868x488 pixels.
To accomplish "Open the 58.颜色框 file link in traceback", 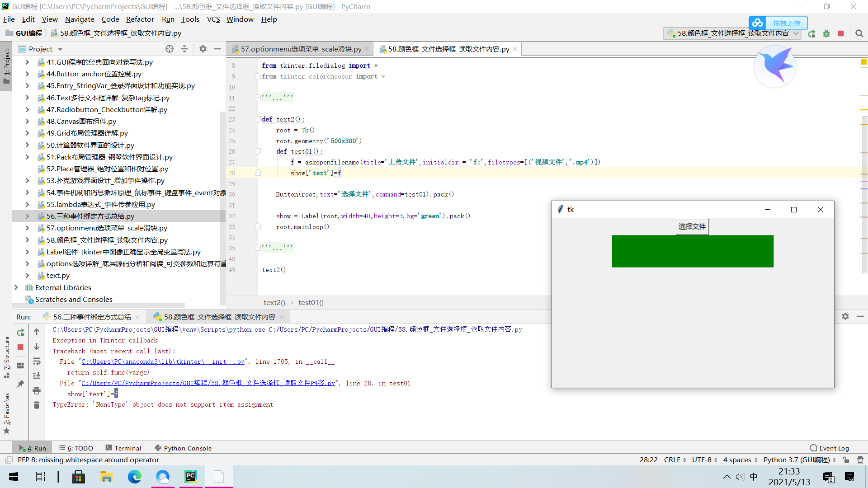I will click(208, 383).
